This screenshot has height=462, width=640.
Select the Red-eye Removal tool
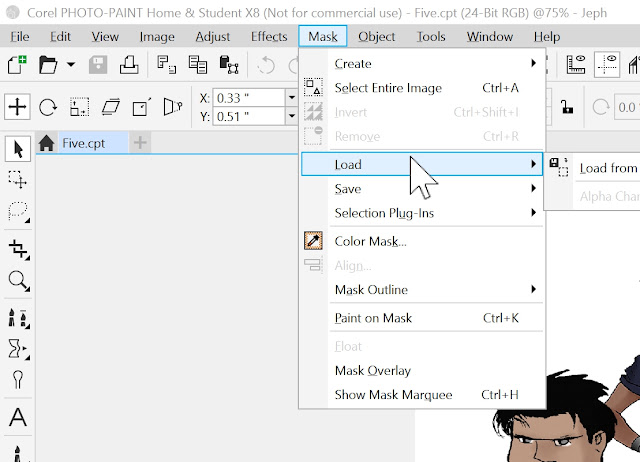(18, 380)
